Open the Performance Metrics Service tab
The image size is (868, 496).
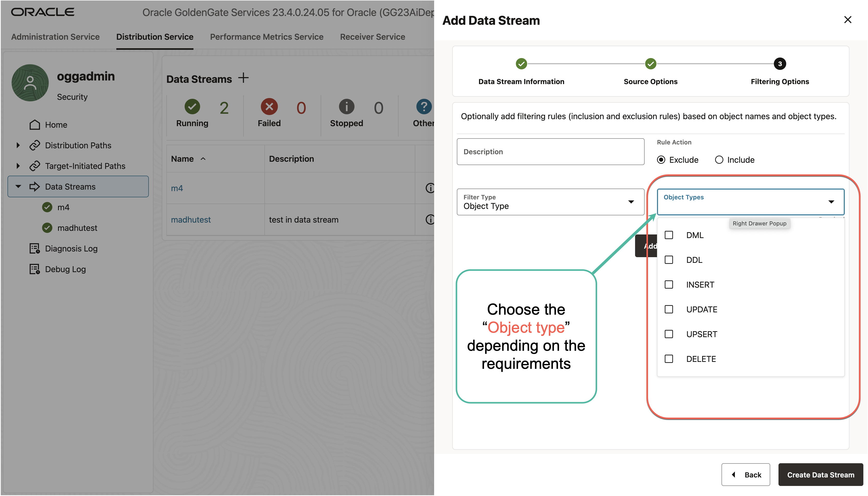(x=267, y=37)
